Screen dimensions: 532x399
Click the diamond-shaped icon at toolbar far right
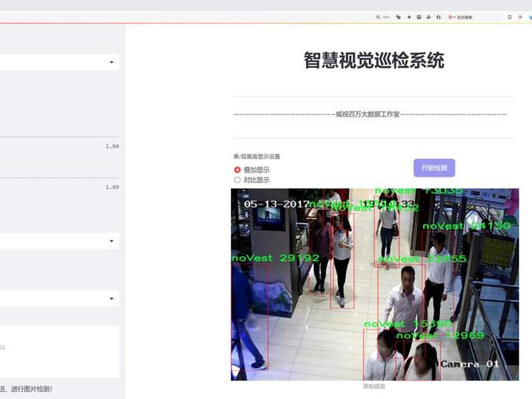click(520, 17)
